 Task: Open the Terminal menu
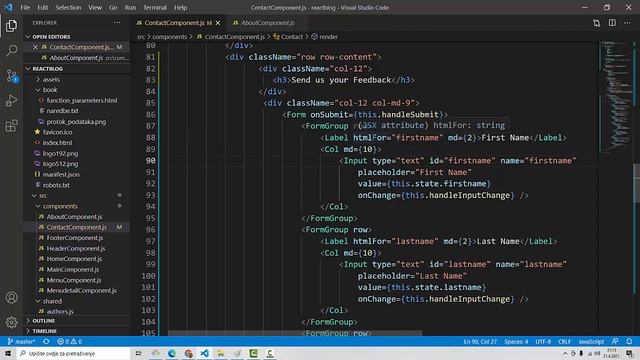[x=155, y=7]
